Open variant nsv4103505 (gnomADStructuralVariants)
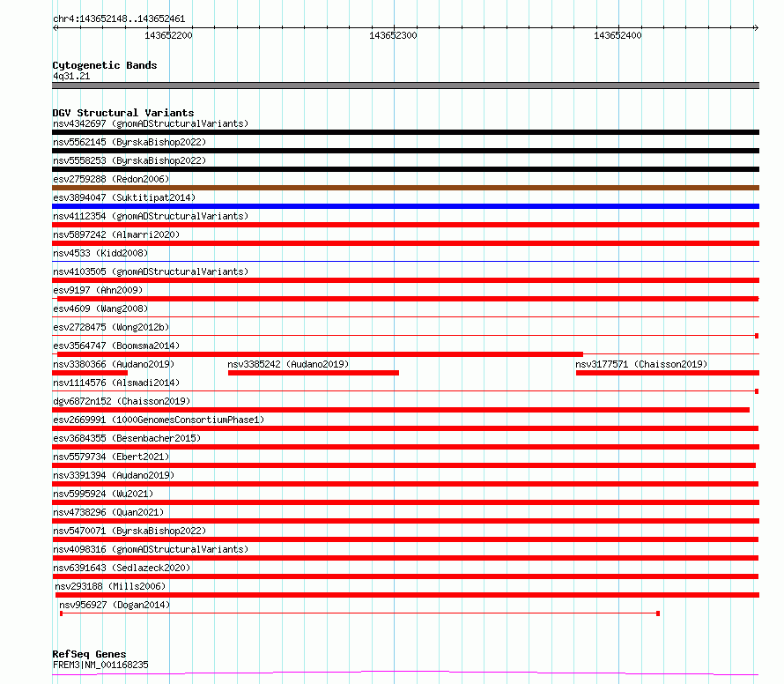This screenshot has height=684, width=784. pos(151,271)
